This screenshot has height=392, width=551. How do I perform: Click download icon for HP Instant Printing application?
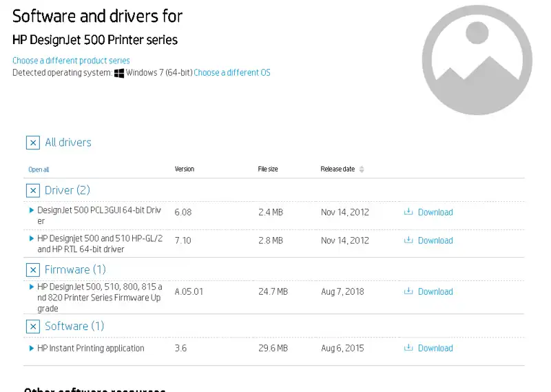(408, 348)
